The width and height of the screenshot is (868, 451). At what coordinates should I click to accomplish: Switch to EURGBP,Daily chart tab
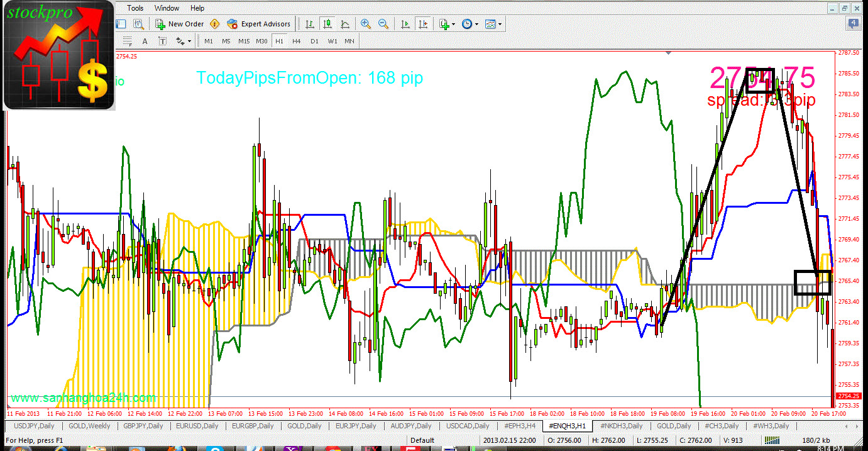click(253, 426)
